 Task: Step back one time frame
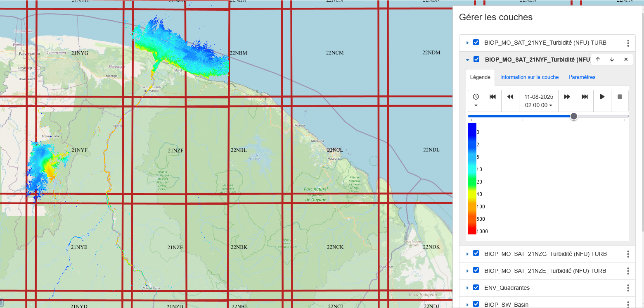tap(510, 97)
